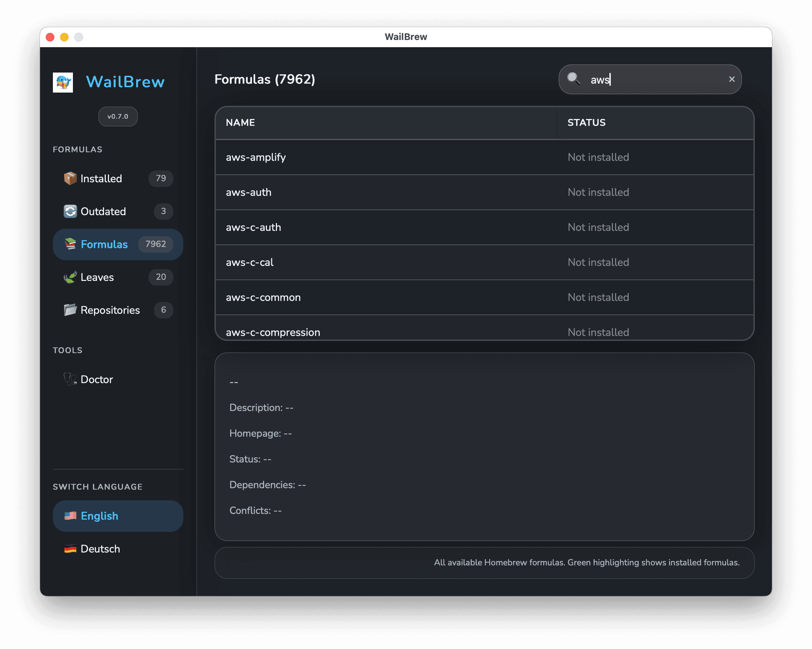812x649 pixels.
Task: Select the aws-c-compression formula row
Action: [x=484, y=328]
